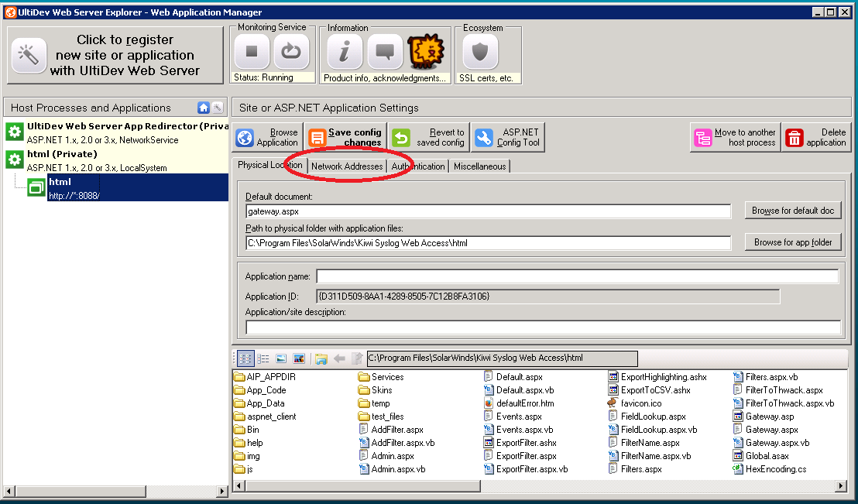The image size is (858, 504).
Task: Open the folder icon in the file browser toolbar
Action: tap(321, 358)
